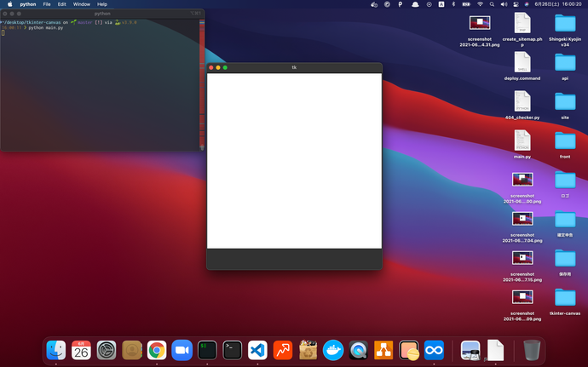
Task: Open the input source menu icon
Action: pos(441,4)
